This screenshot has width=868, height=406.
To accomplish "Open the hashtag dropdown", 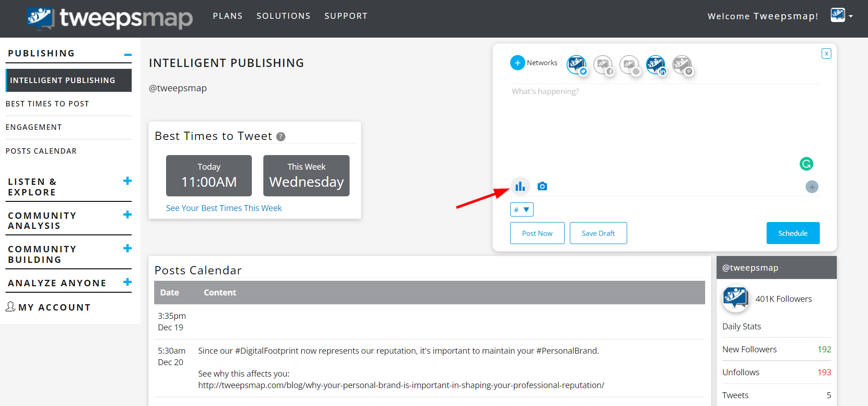I will point(522,210).
